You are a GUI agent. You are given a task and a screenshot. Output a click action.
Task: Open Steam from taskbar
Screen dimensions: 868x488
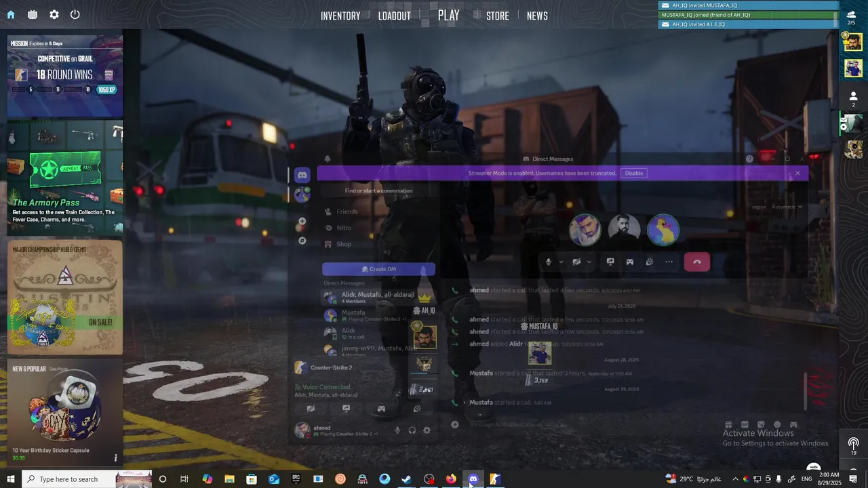click(407, 479)
